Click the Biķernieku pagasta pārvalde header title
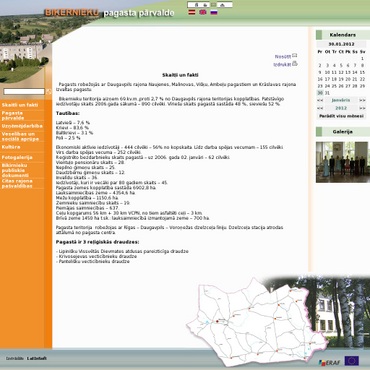 [x=110, y=13]
